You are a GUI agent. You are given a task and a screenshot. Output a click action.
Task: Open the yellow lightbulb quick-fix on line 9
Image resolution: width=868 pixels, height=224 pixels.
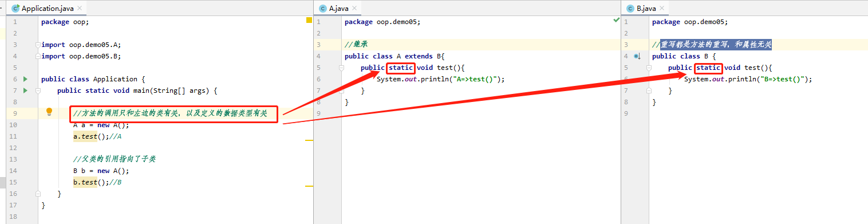(x=49, y=112)
